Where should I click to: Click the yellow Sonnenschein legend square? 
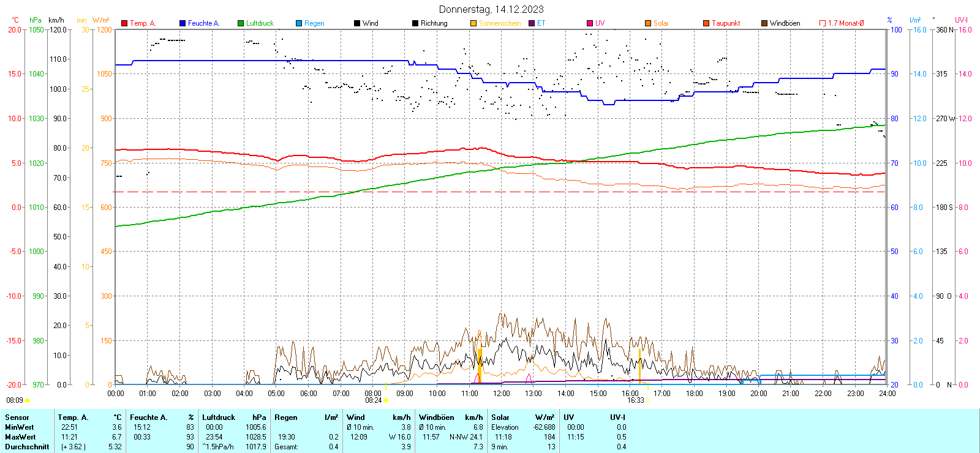(473, 23)
